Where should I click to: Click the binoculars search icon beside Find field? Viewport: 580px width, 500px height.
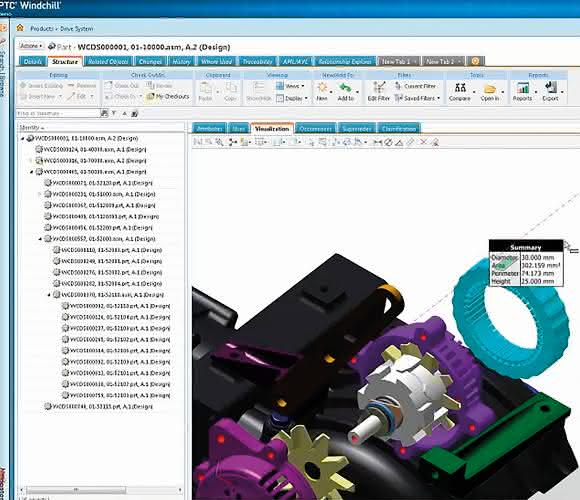[x=104, y=114]
